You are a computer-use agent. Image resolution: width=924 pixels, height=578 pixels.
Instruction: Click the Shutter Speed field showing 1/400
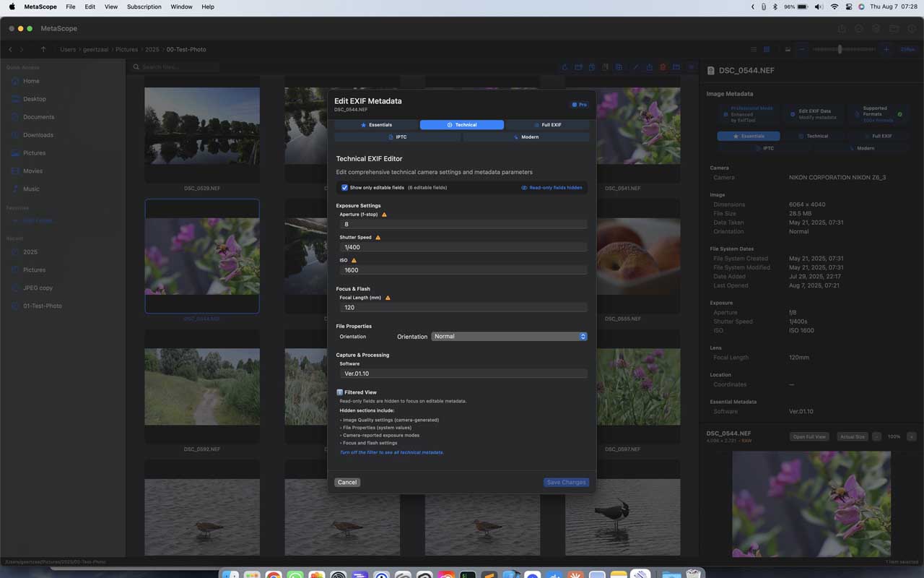(x=463, y=247)
